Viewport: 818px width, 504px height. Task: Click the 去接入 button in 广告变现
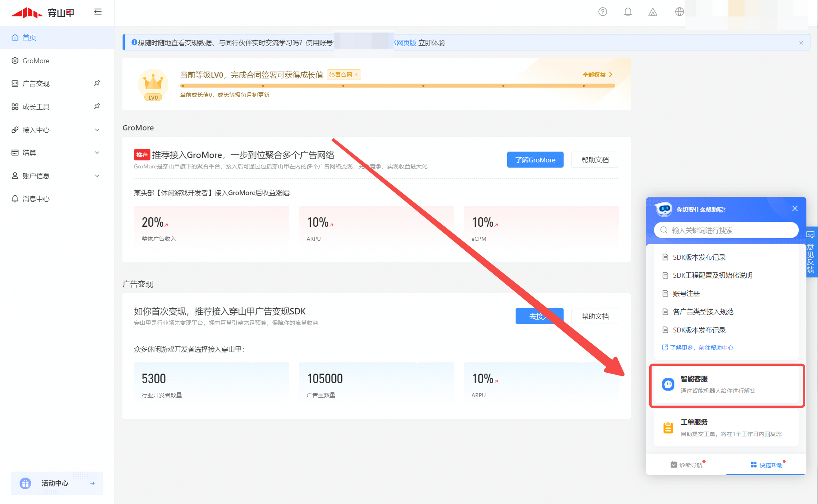(x=539, y=316)
